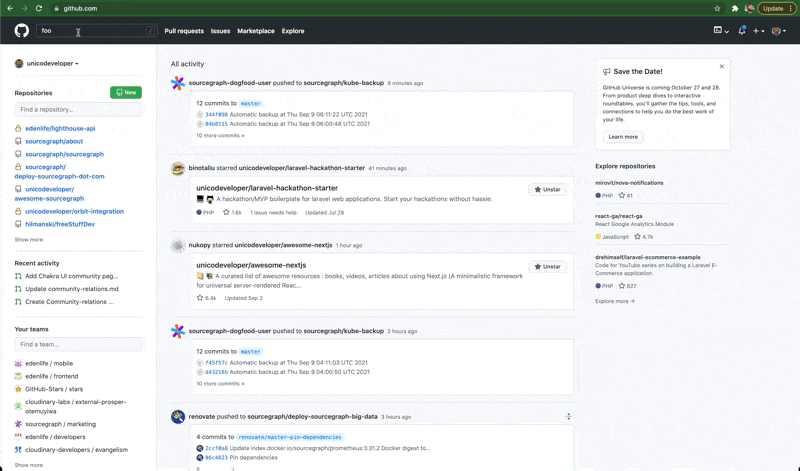The height and width of the screenshot is (471, 800).
Task: Dismiss the Save the Date notice
Action: pos(721,66)
